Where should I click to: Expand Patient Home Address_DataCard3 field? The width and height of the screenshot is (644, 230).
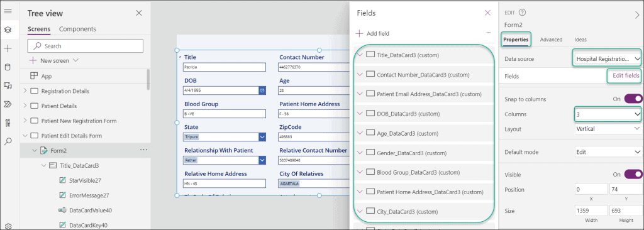[x=360, y=192]
